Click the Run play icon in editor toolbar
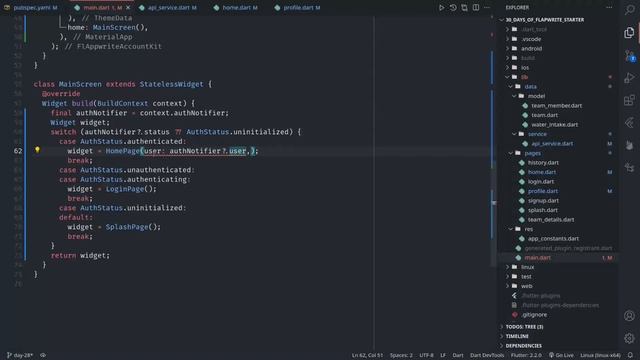640x360 pixels. pyautogui.click(x=441, y=7)
